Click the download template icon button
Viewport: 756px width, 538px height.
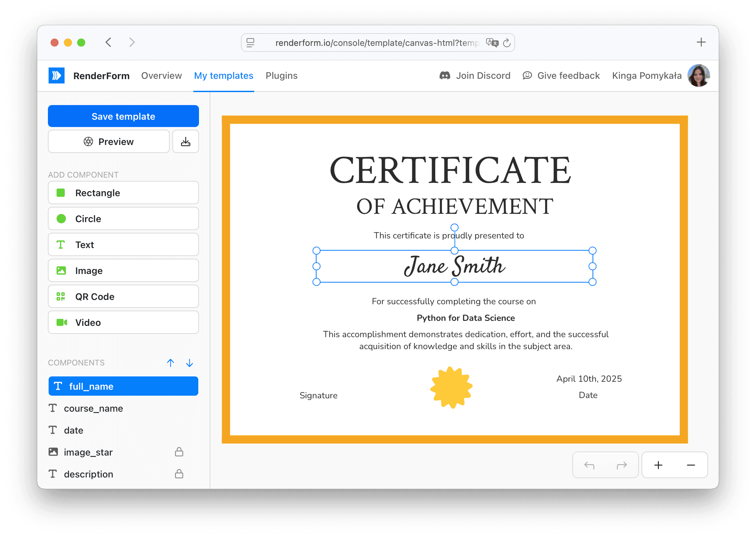pyautogui.click(x=185, y=142)
